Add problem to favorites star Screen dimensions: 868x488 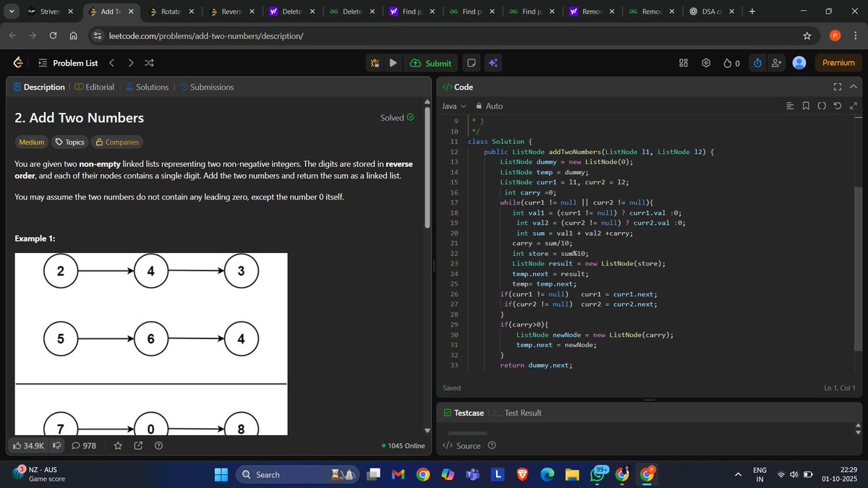(118, 445)
